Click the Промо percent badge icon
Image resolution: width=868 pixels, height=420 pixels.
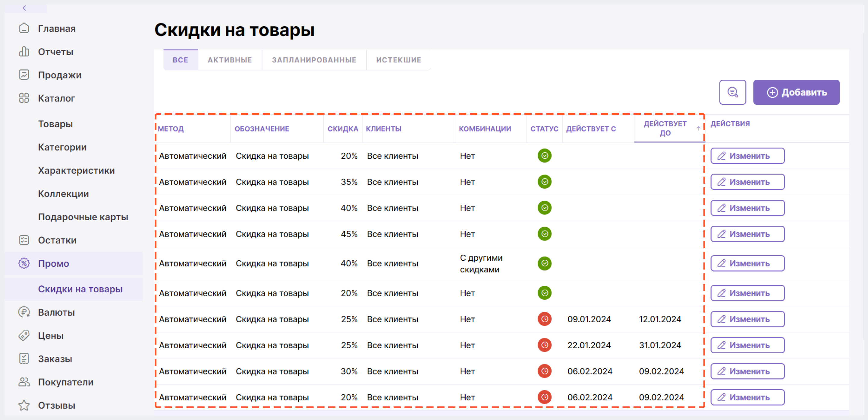click(24, 263)
